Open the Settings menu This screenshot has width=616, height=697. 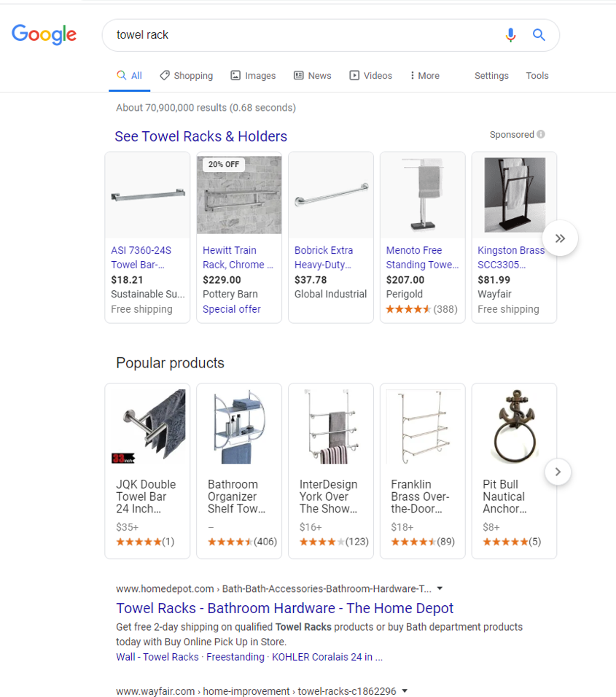(x=491, y=76)
